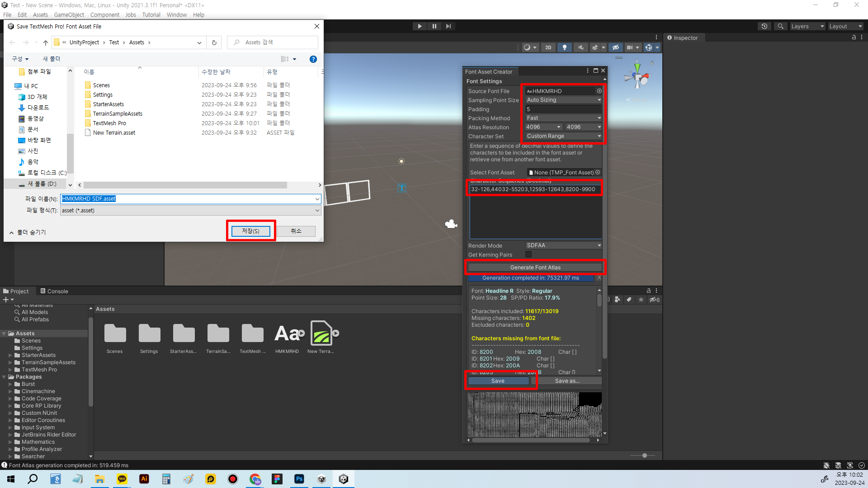
Task: Select the TextMesh Pro folder in dialog
Action: 109,123
